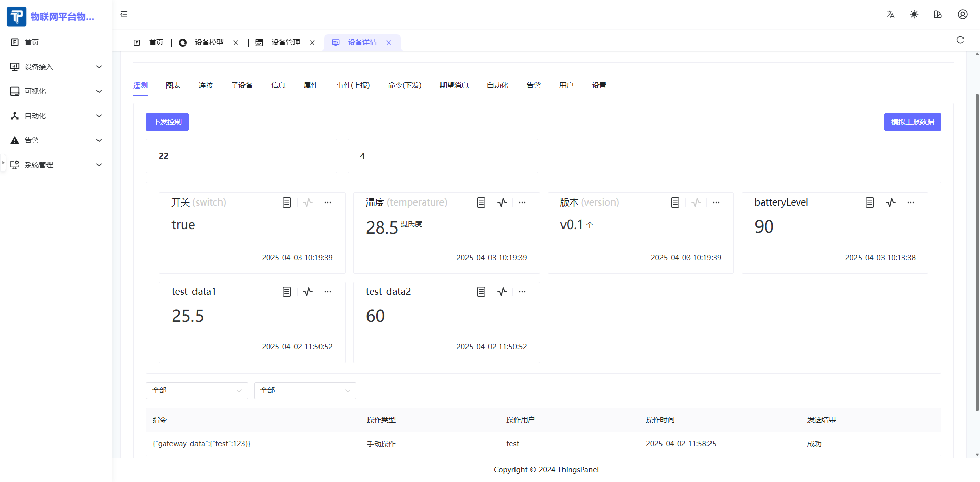Close the 设备模型 tab
980x482 pixels.
point(236,43)
